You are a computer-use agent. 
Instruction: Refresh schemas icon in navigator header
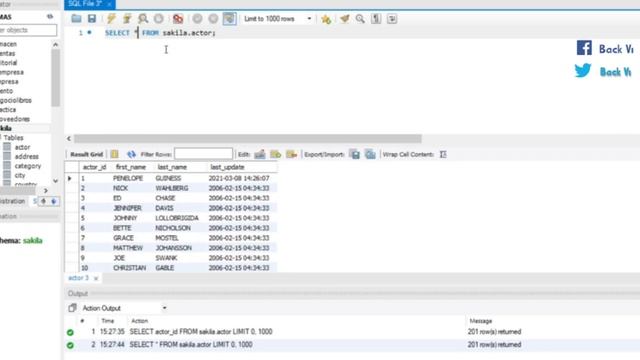click(x=50, y=16)
